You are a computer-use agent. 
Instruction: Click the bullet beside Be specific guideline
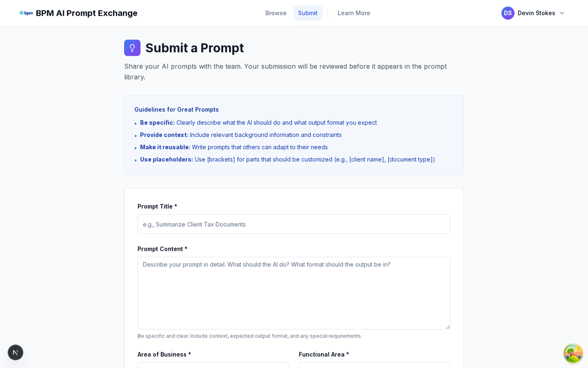pyautogui.click(x=135, y=124)
